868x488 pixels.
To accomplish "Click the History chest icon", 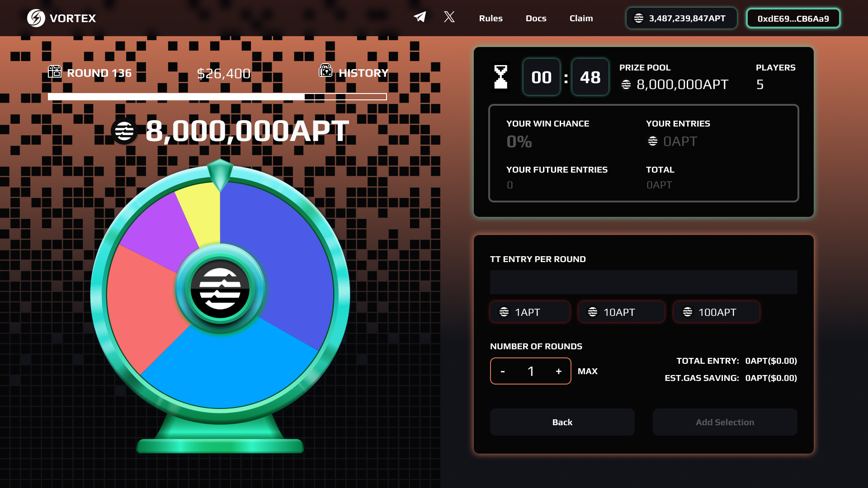I will click(x=325, y=70).
